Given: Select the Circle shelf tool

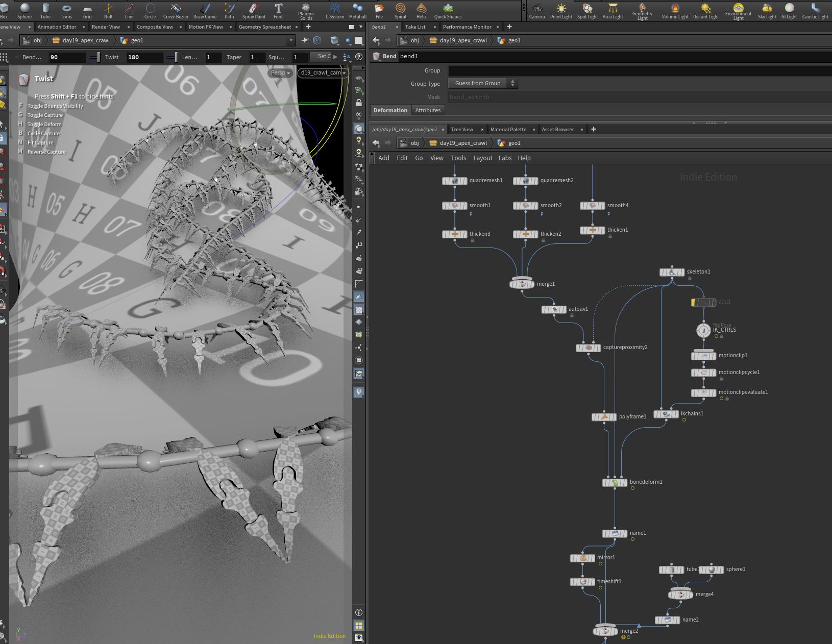Looking at the screenshot, I should [x=150, y=10].
